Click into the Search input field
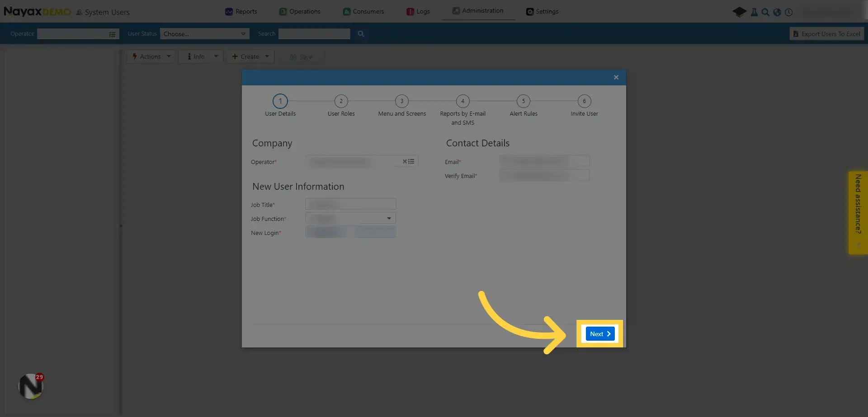This screenshot has height=417, width=868. 314,34
